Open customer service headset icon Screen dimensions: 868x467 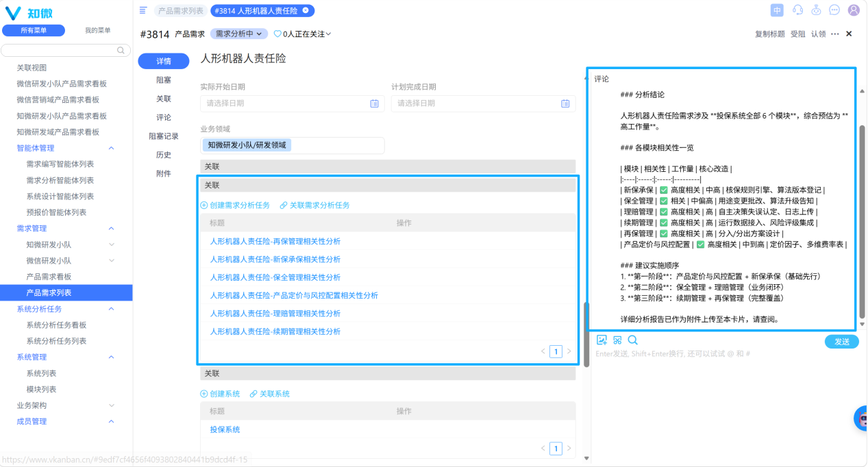click(797, 10)
